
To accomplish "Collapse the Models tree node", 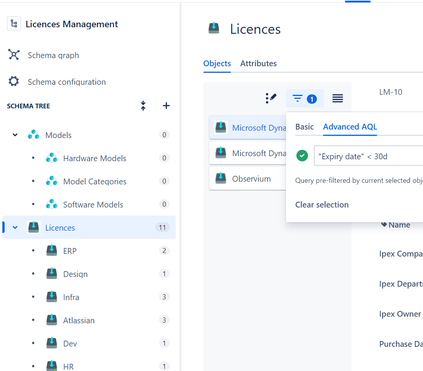I will [15, 135].
